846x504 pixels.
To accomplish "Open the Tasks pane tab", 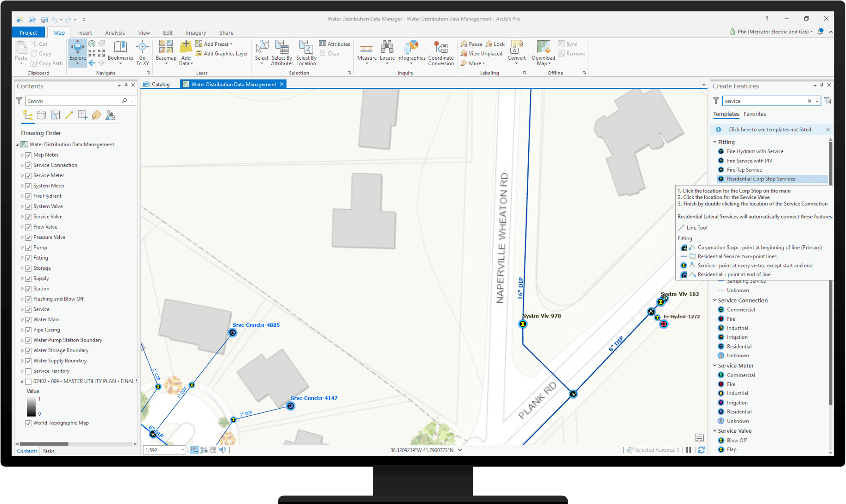I will tap(48, 451).
